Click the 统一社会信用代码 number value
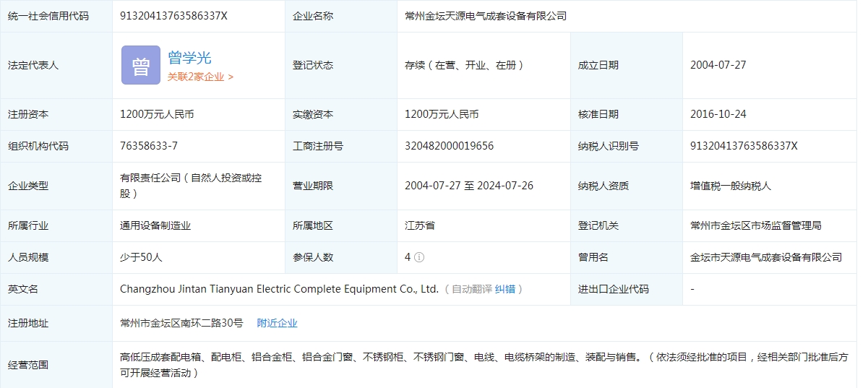 tap(173, 16)
